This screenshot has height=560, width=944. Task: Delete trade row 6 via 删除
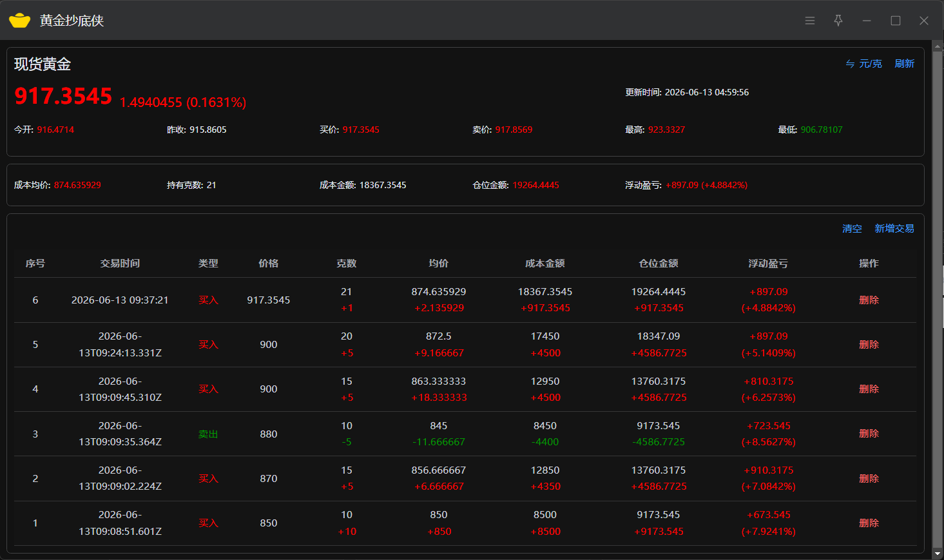point(869,300)
